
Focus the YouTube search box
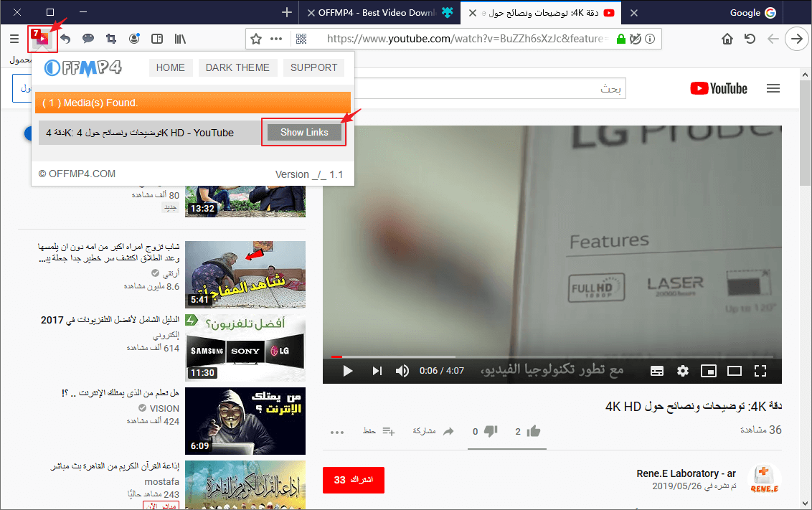490,88
